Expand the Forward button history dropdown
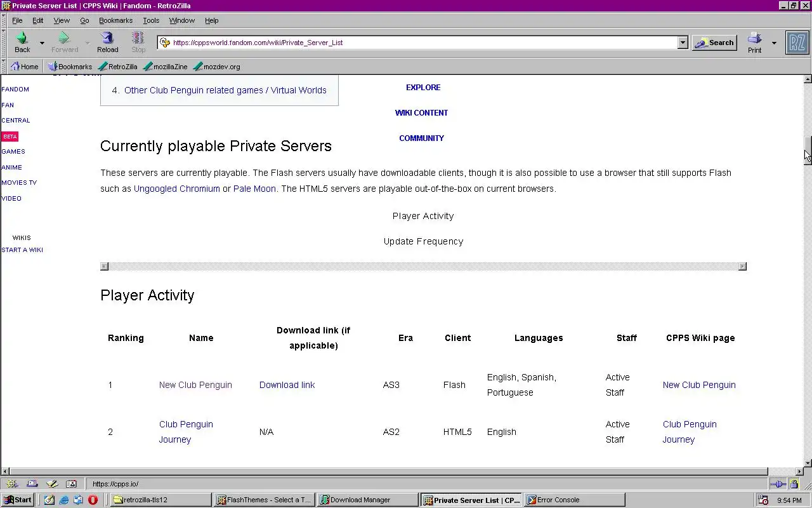The height and width of the screenshot is (508, 812). point(88,43)
